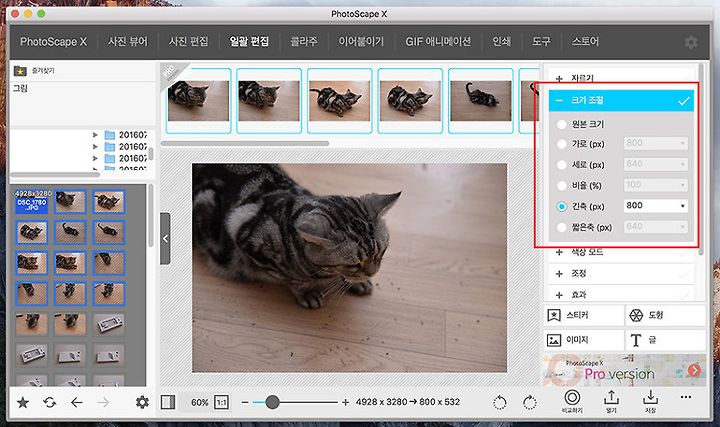Click the 저장 save icon
This screenshot has width=720, height=427.
click(x=650, y=401)
